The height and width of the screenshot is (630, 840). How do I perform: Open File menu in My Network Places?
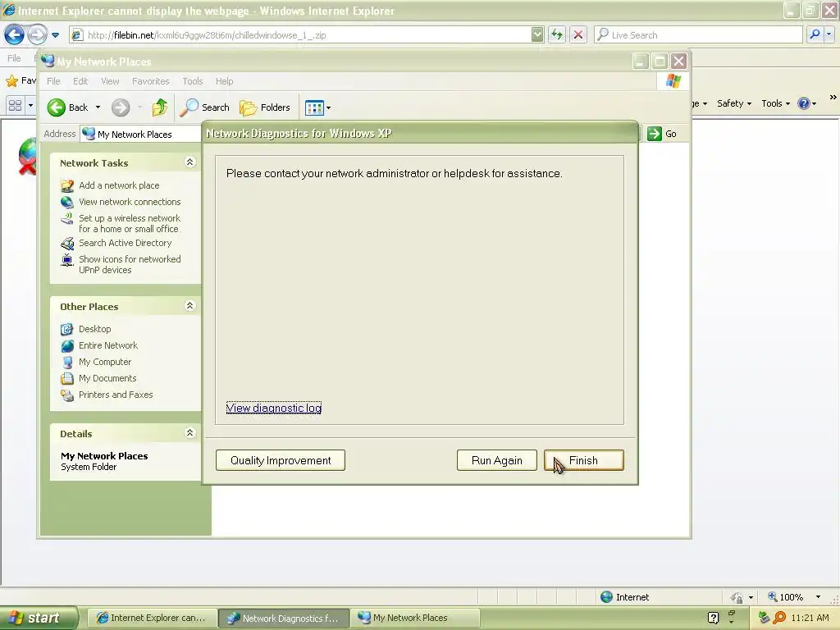pos(53,81)
